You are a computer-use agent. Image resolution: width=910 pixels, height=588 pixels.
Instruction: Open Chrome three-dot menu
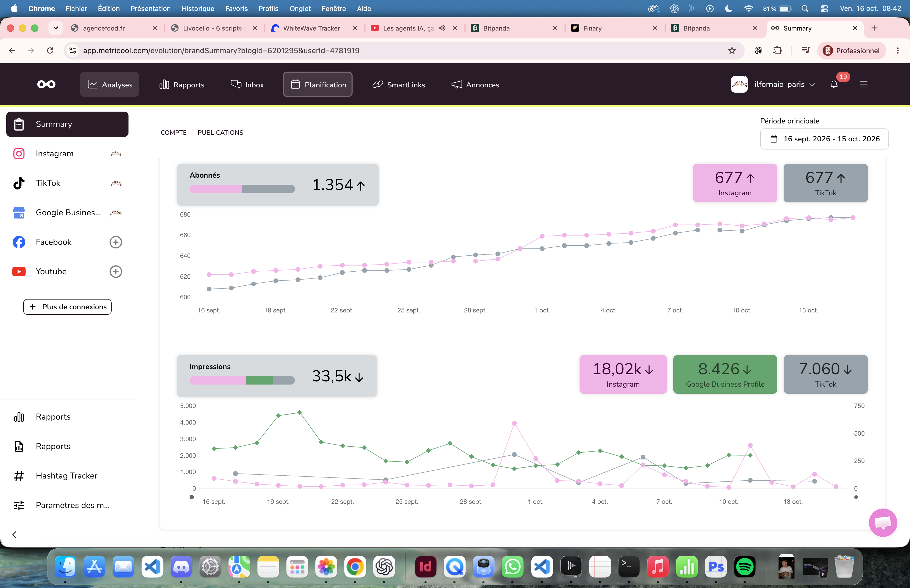point(898,50)
